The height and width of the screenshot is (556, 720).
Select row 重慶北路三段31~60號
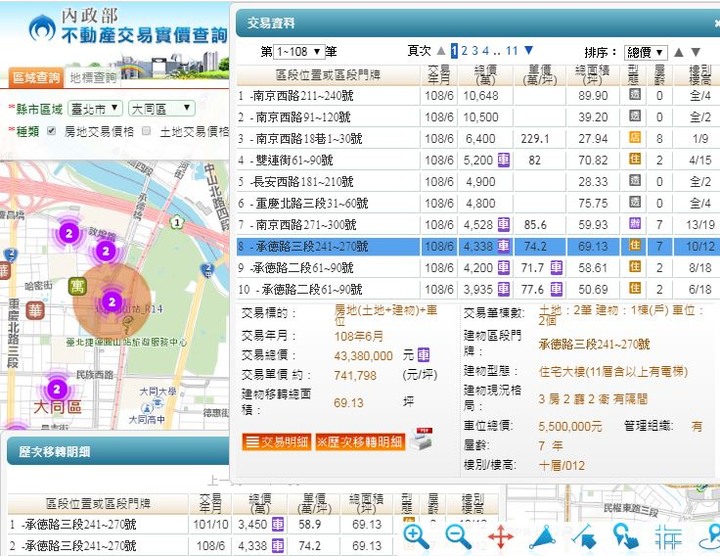(477, 203)
